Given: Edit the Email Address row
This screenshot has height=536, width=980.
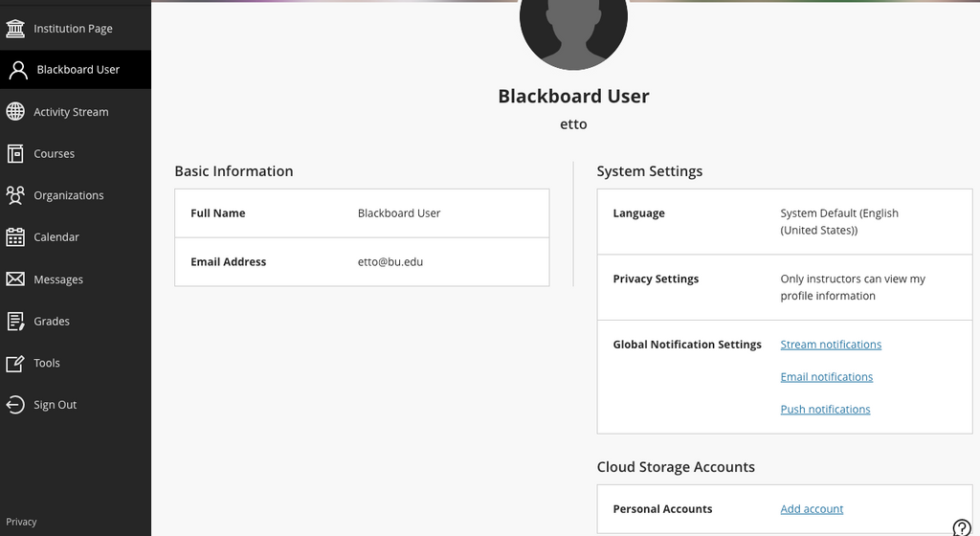Looking at the screenshot, I should coord(362,262).
